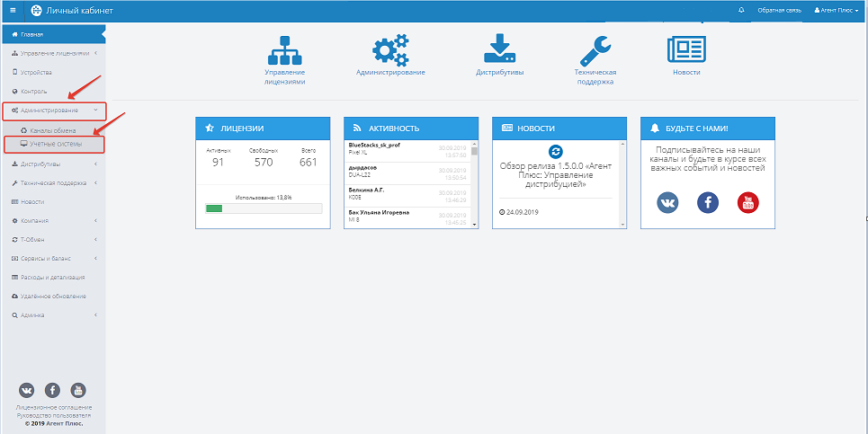
Task: Go to Главная in sidebar
Action: click(52, 34)
